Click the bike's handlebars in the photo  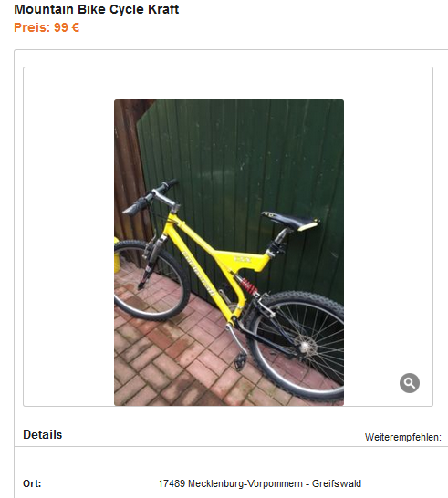click(151, 197)
